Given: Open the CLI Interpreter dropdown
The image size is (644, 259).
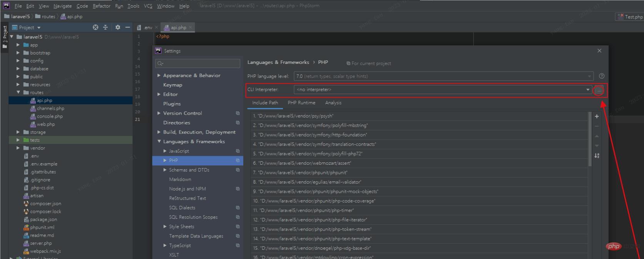Looking at the screenshot, I should point(588,90).
